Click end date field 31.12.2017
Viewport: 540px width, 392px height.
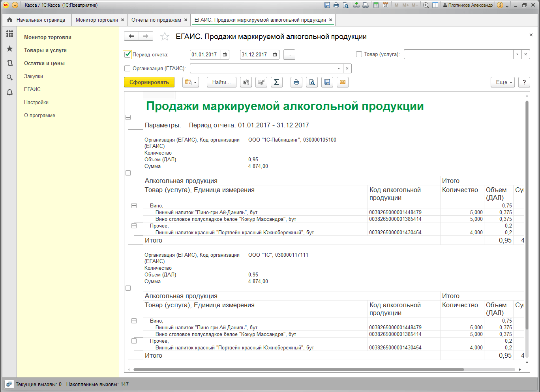[x=255, y=54]
